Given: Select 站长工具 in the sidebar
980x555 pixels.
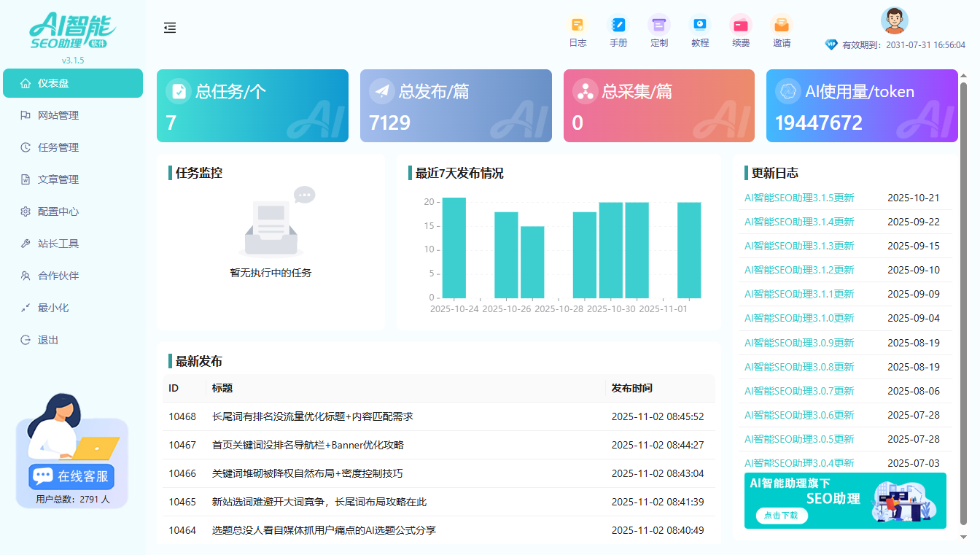Looking at the screenshot, I should (x=58, y=244).
